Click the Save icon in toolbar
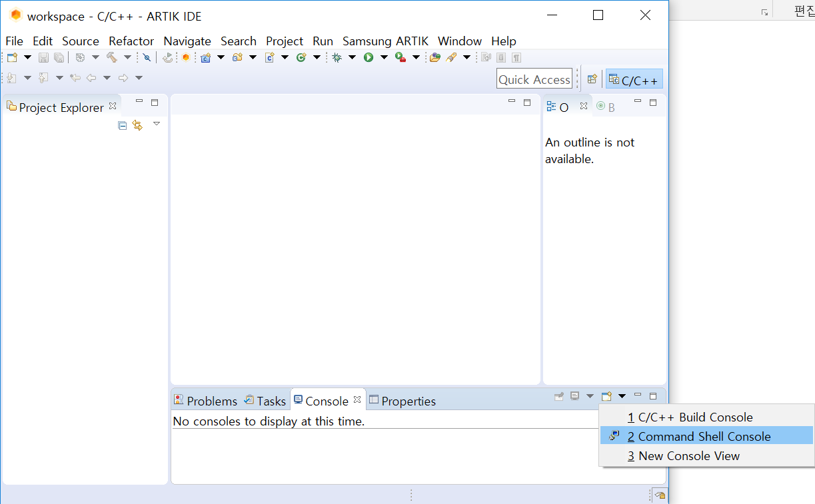Viewport: 815px width, 504px height. [43, 58]
